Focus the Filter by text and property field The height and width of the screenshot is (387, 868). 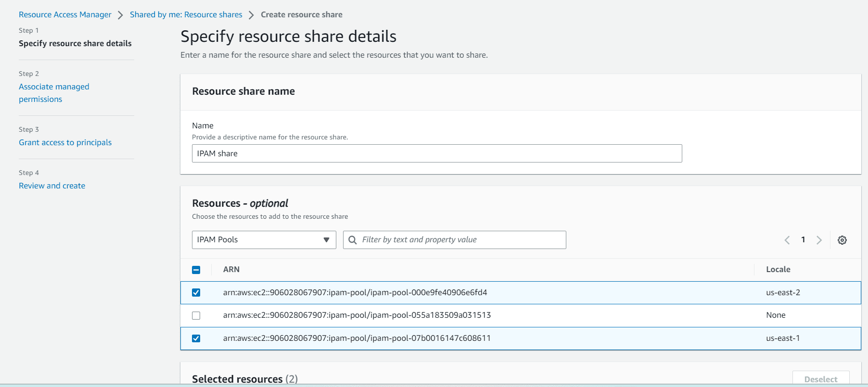click(x=454, y=240)
